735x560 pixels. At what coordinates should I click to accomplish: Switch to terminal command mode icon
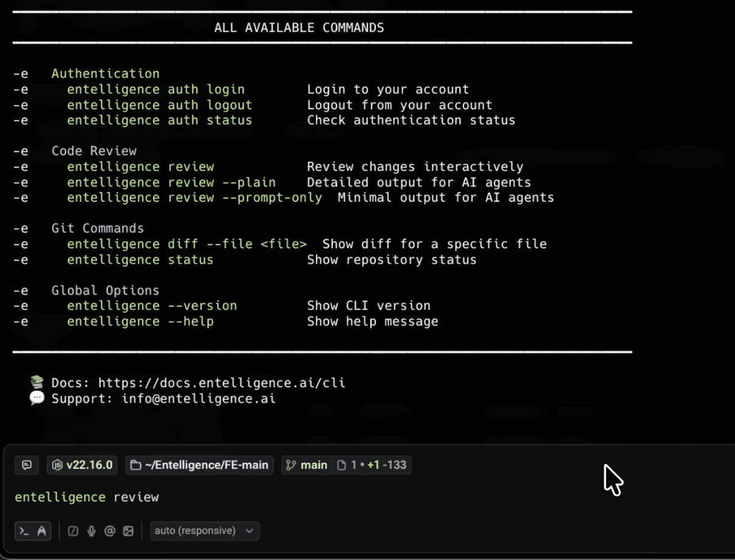[x=24, y=531]
